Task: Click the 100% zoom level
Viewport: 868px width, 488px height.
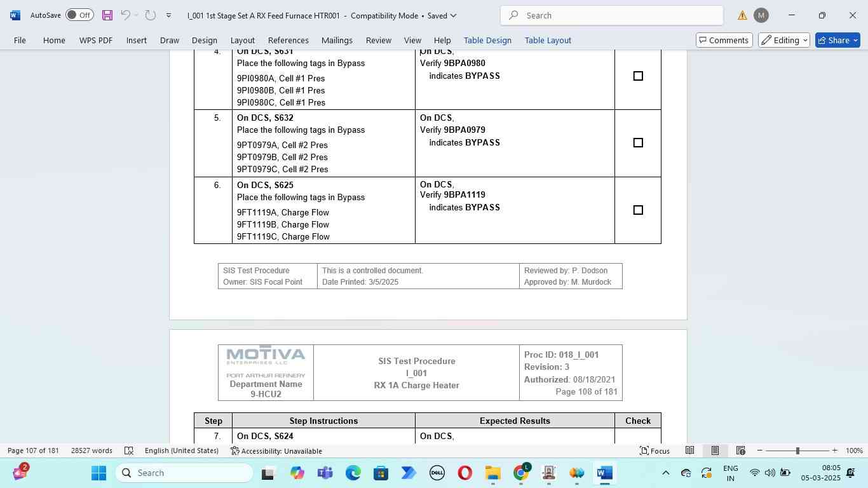Action: [854, 451]
